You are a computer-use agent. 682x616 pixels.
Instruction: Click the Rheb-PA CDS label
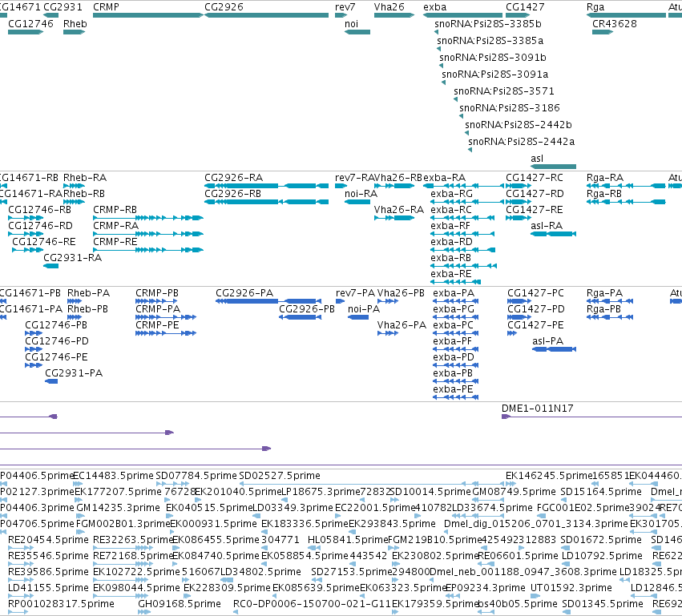pos(88,293)
